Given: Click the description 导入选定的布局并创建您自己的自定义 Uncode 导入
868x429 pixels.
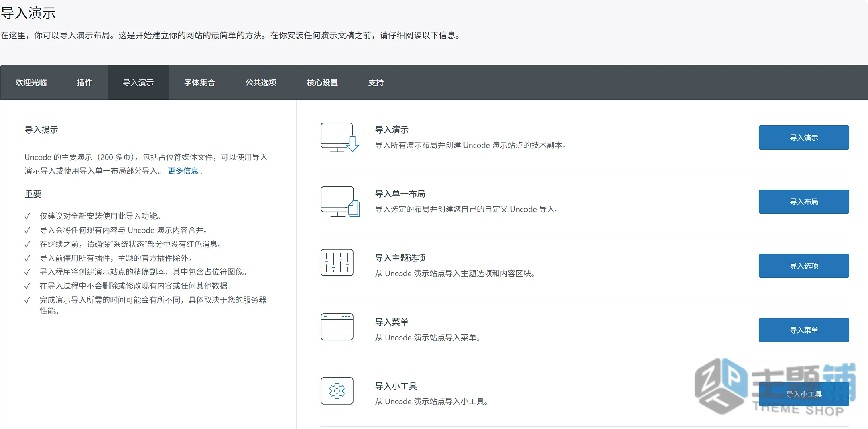Looking at the screenshot, I should click(x=467, y=209).
